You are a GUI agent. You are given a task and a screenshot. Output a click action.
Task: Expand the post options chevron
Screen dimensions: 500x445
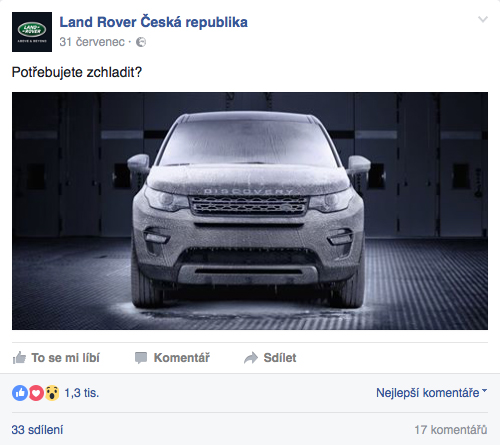483,19
